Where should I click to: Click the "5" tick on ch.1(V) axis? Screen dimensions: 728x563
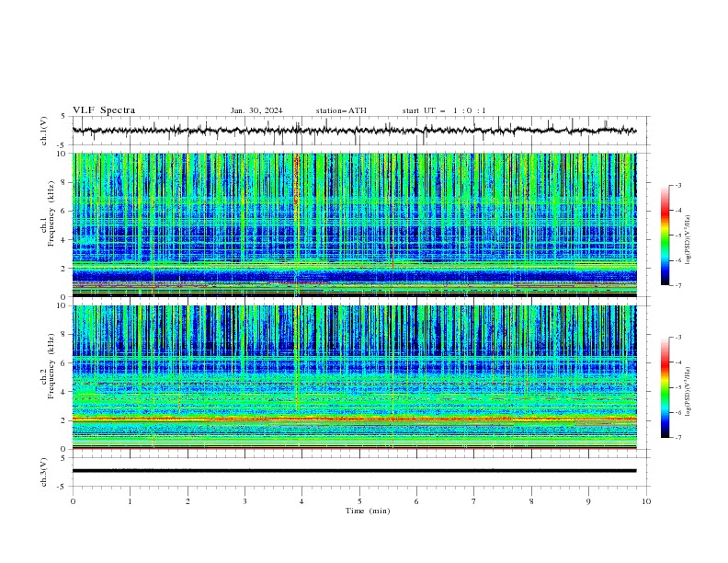(63, 117)
